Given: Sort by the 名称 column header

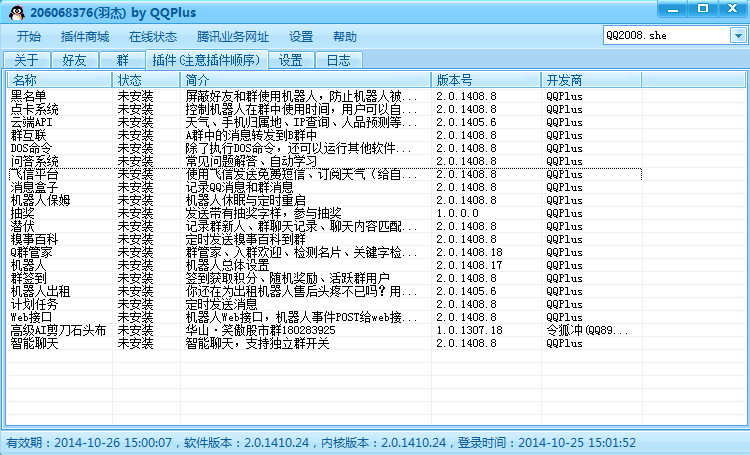Looking at the screenshot, I should coord(59,80).
